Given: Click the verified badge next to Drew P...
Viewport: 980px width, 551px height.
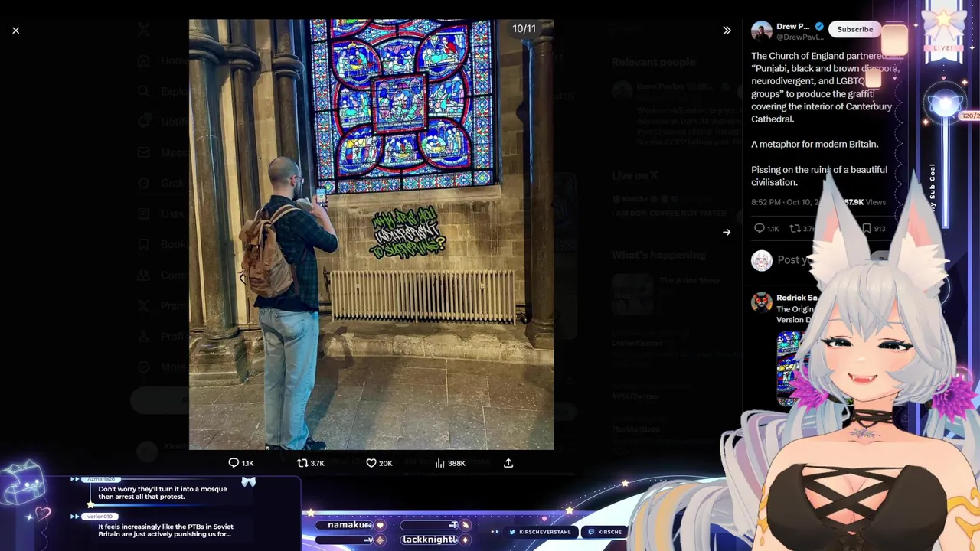Looking at the screenshot, I should point(819,27).
